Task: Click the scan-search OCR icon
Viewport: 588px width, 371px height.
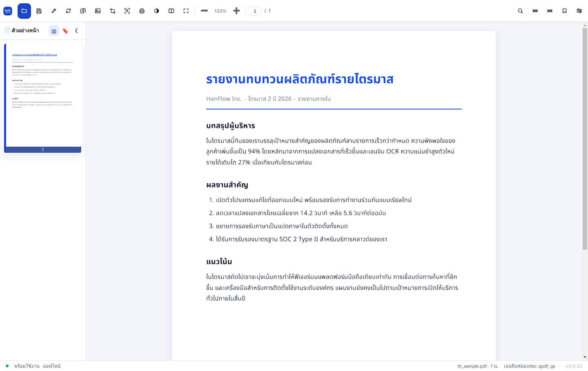Action: [x=127, y=11]
